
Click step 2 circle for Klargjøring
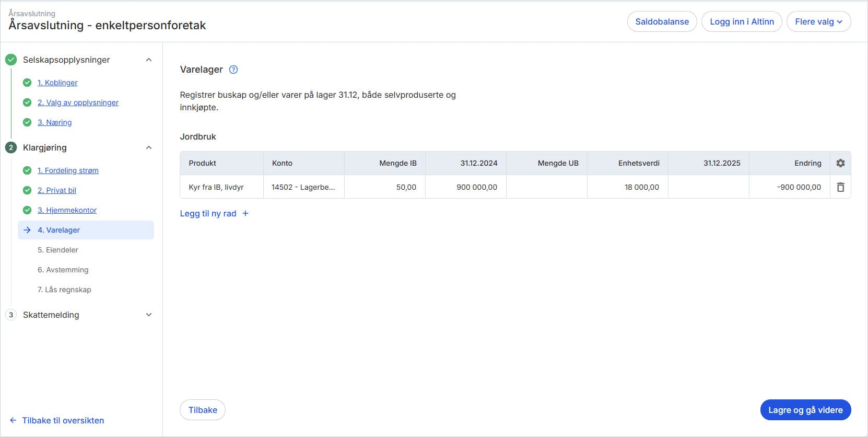point(11,147)
